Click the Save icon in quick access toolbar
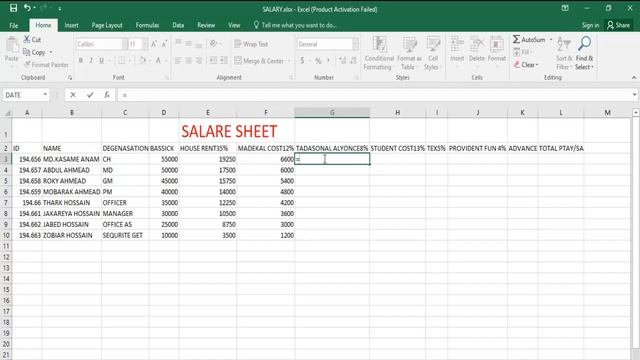640x360 pixels. click(x=13, y=8)
